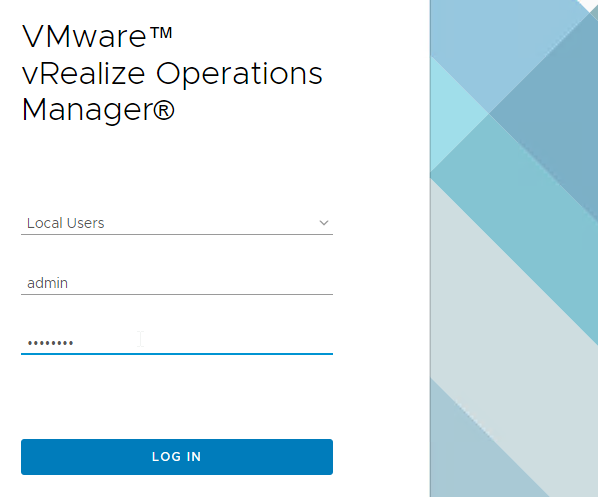Expand the authentication source chevron arrow
This screenshot has width=598, height=497.
point(324,223)
